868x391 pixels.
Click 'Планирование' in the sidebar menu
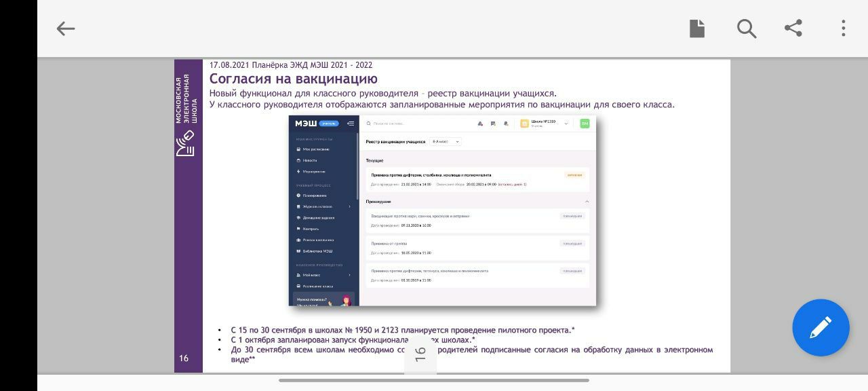point(311,195)
